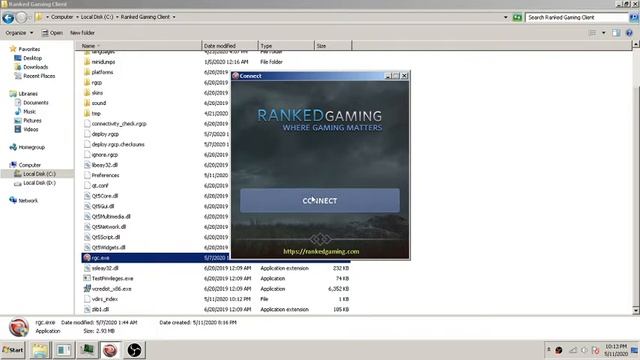The height and width of the screenshot is (360, 640).
Task: Open Videos library
Action: pyautogui.click(x=31, y=129)
